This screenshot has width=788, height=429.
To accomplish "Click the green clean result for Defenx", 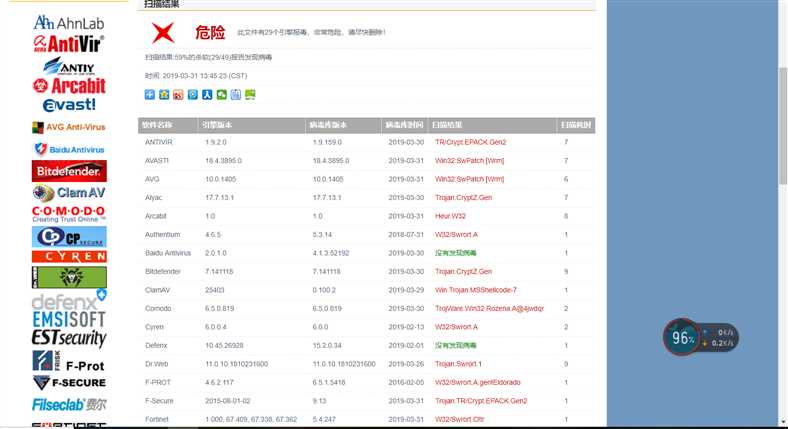I will click(455, 346).
